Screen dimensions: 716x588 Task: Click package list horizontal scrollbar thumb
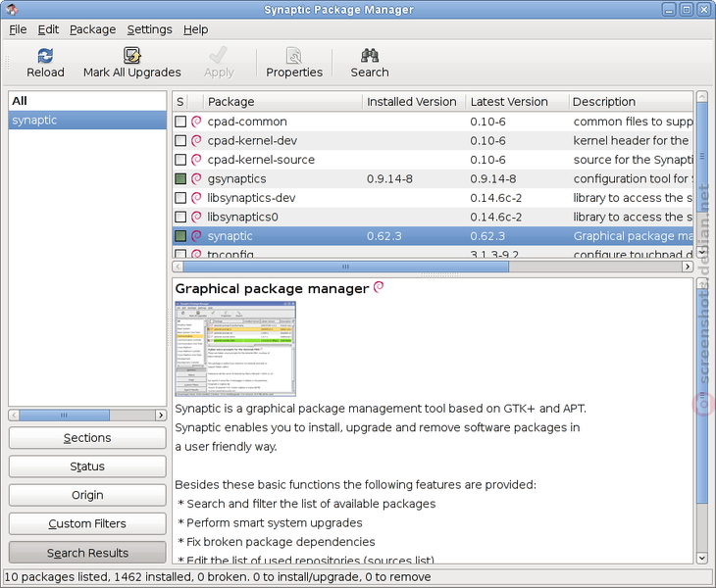click(345, 267)
